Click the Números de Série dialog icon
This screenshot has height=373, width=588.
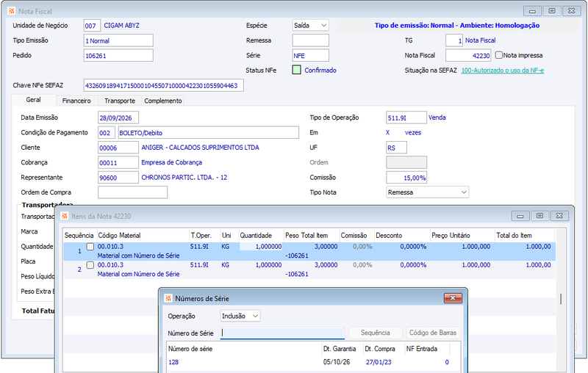168,299
